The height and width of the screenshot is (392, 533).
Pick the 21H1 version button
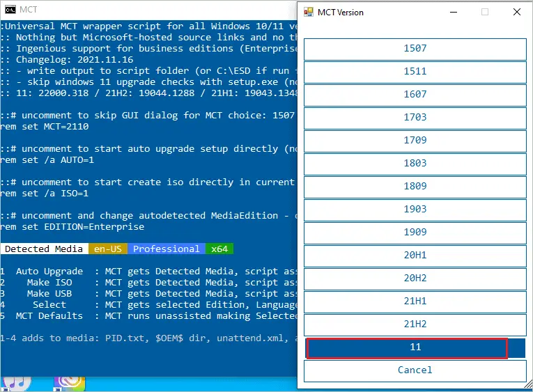415,301
